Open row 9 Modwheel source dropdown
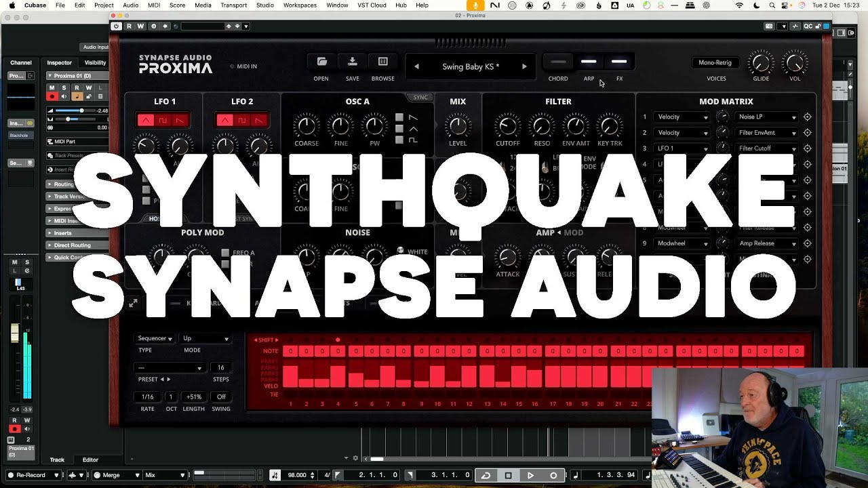868x488 pixels. tap(682, 243)
